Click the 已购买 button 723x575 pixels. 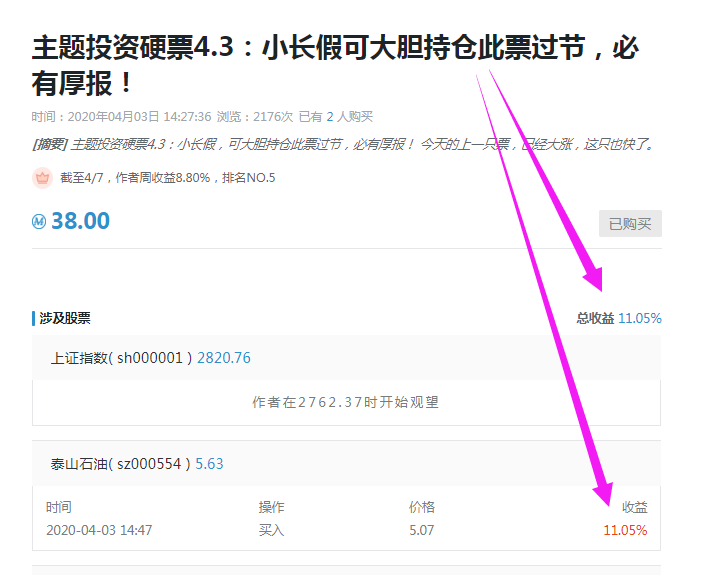pyautogui.click(x=630, y=224)
